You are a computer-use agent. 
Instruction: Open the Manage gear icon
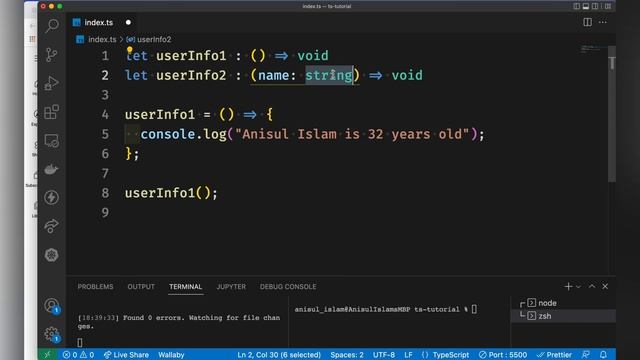tap(52, 334)
